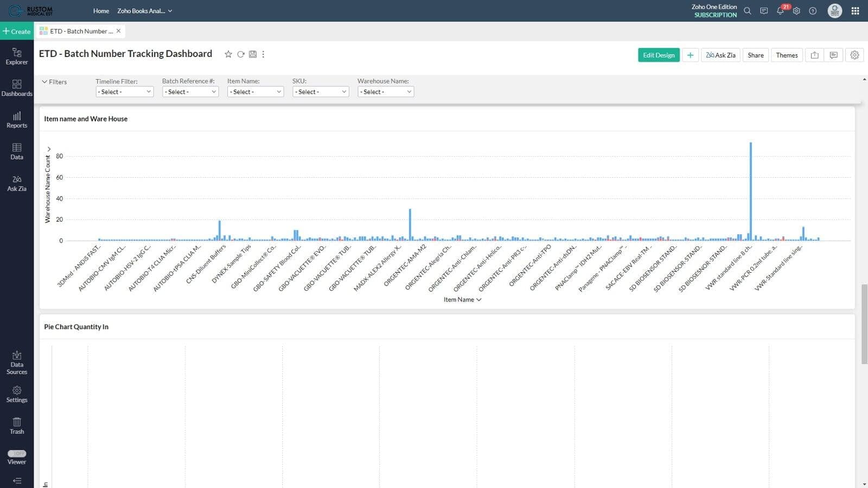This screenshot has width=868, height=488.
Task: Open Dashboards in the sidebar
Action: coord(17,88)
